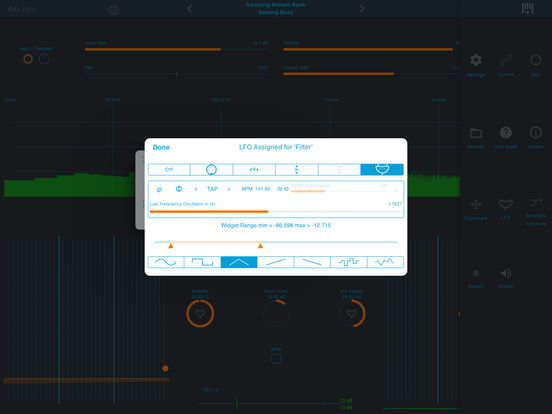Click the System speaker icon

(x=506, y=274)
